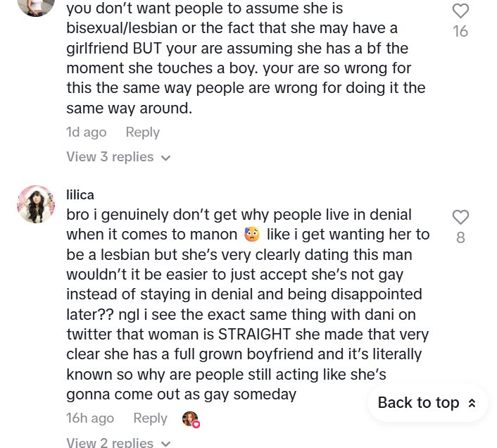Image resolution: width=497 pixels, height=448 pixels.
Task: Click the chevron beside View 2 replies
Action: (166, 443)
